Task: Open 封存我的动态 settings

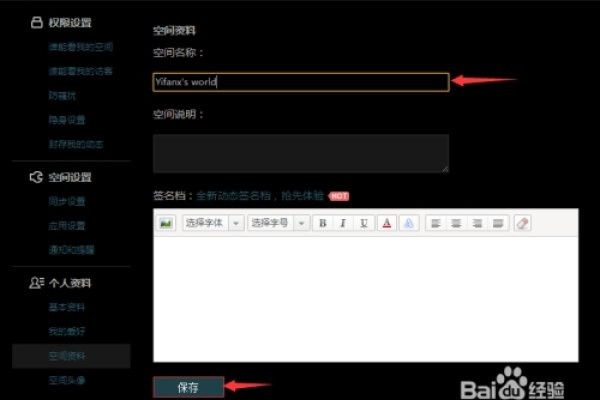Action: [x=76, y=144]
